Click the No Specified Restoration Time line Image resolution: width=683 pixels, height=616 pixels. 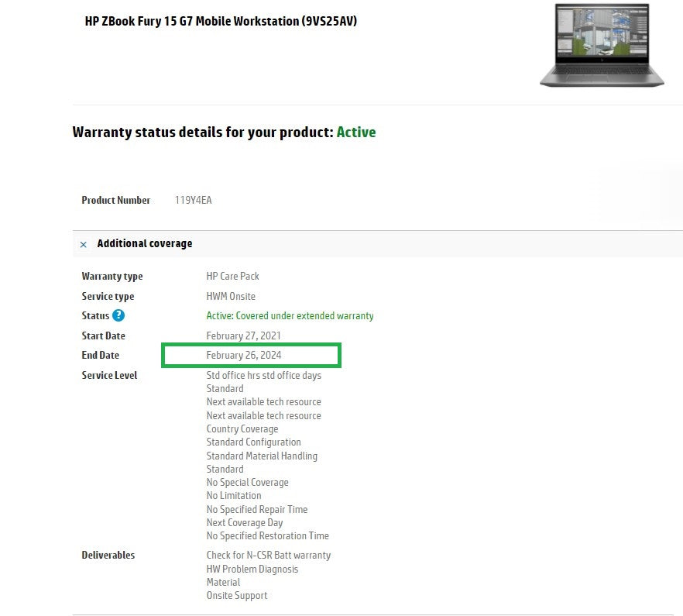[267, 535]
